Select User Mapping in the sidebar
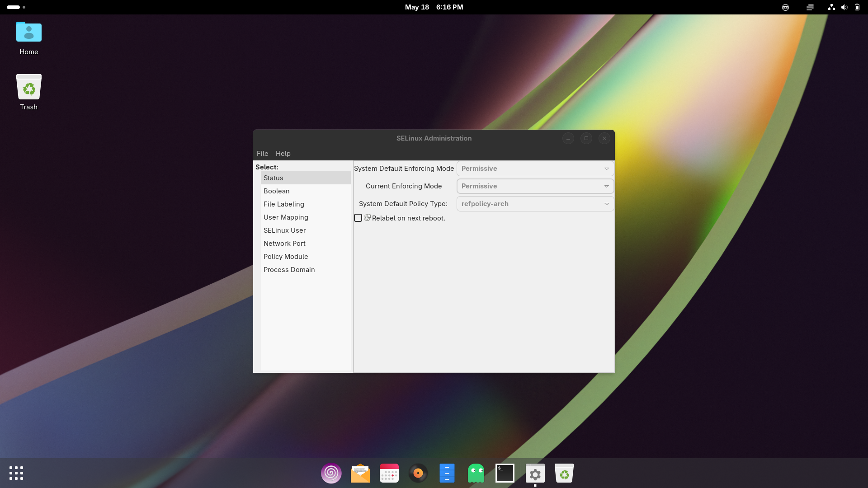This screenshot has height=488, width=868. point(306,217)
